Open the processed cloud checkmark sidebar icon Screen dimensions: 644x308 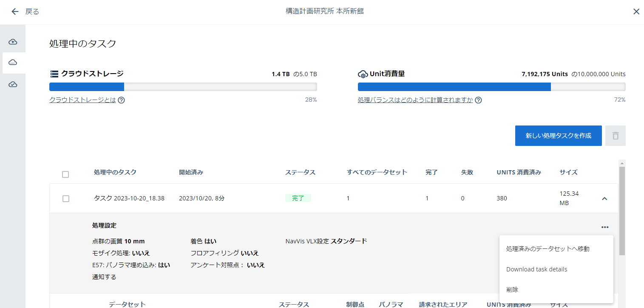13,85
